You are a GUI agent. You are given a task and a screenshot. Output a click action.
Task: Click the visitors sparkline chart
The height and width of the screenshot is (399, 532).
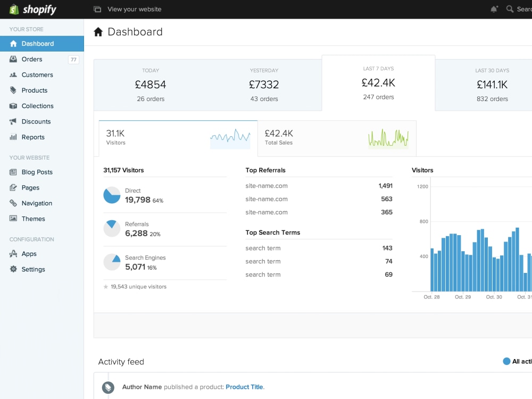point(230,138)
